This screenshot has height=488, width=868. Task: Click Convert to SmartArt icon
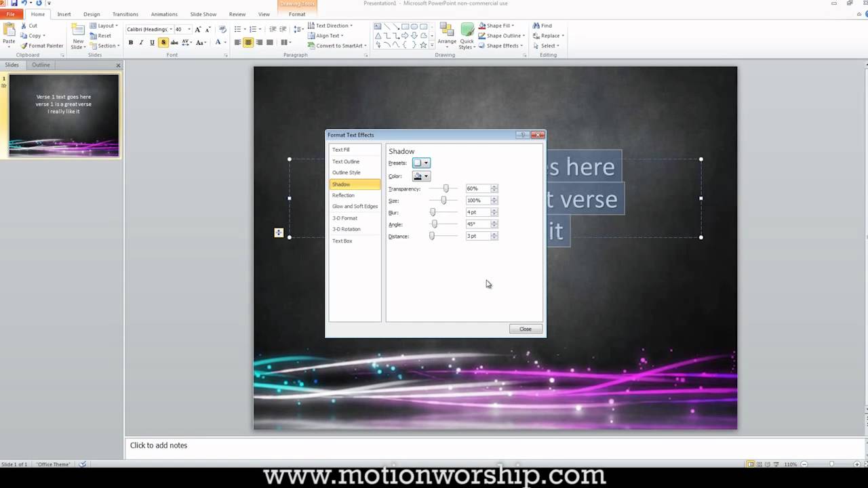point(311,46)
